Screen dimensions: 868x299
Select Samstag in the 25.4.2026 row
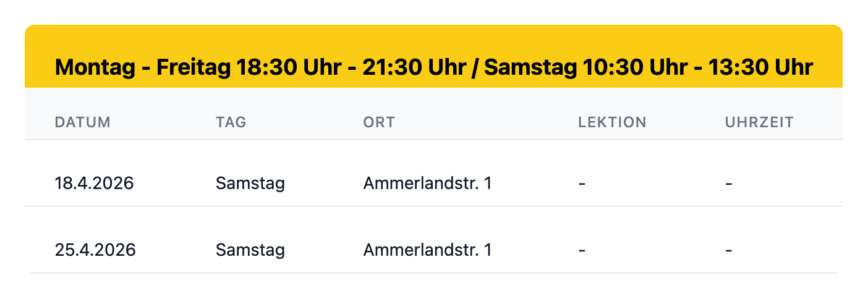click(250, 250)
